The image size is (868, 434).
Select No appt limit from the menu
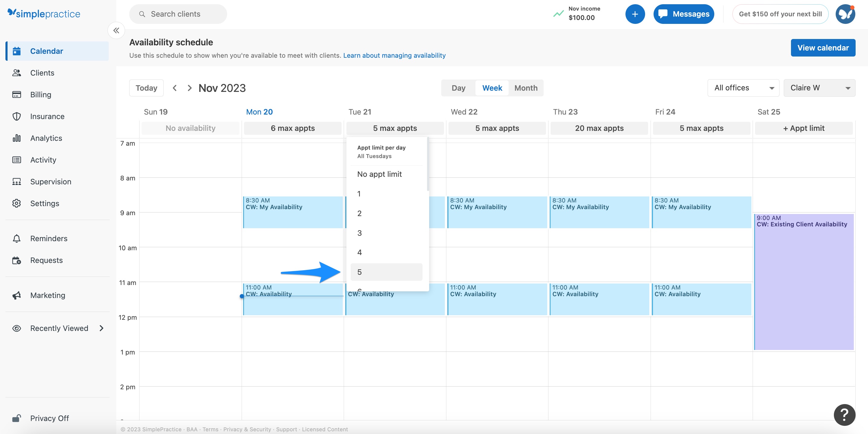[x=379, y=174]
